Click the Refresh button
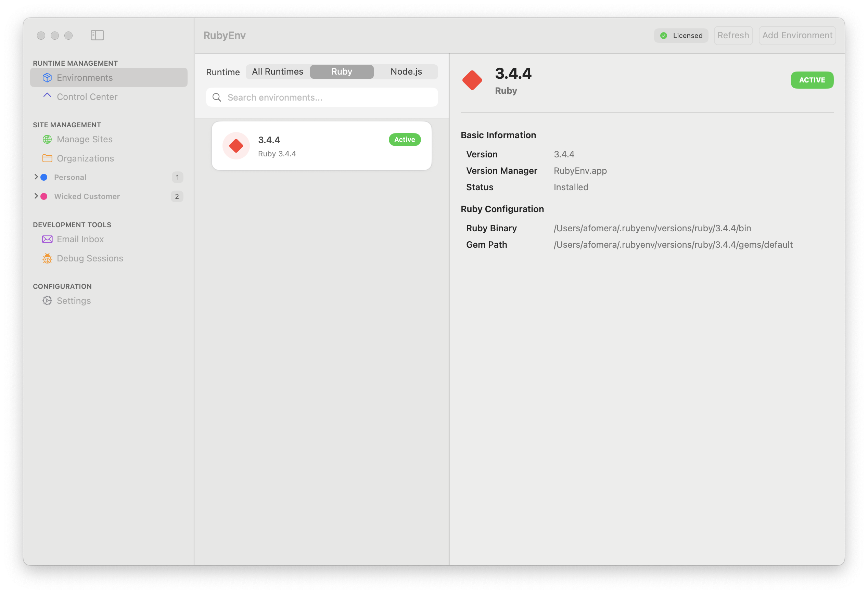The width and height of the screenshot is (868, 594). [x=733, y=36]
